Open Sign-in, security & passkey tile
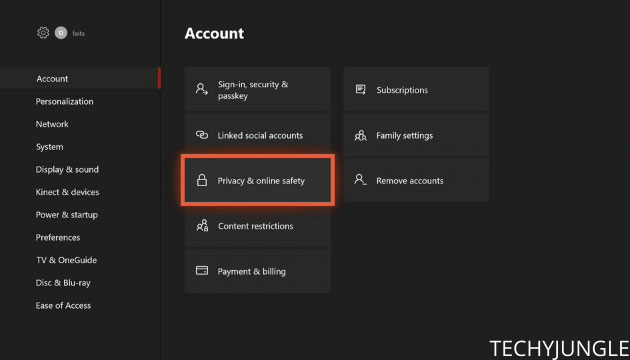The width and height of the screenshot is (630, 360). click(x=258, y=89)
